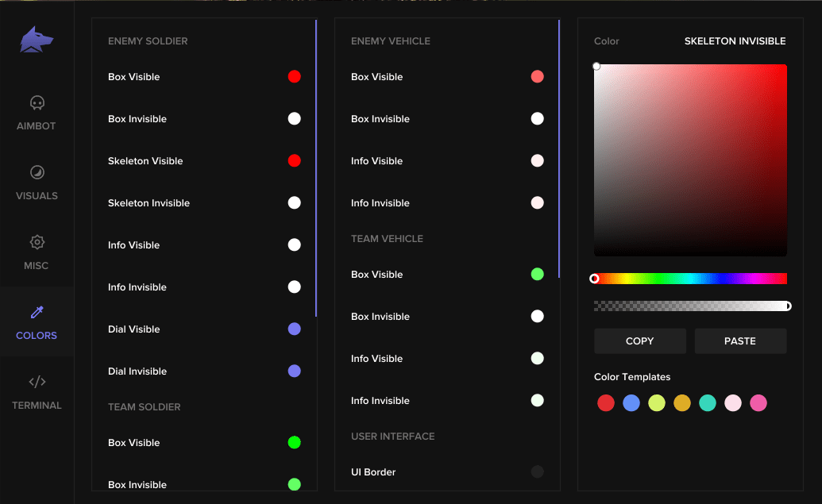
Task: Click the wolf logo icon
Action: pyautogui.click(x=37, y=40)
